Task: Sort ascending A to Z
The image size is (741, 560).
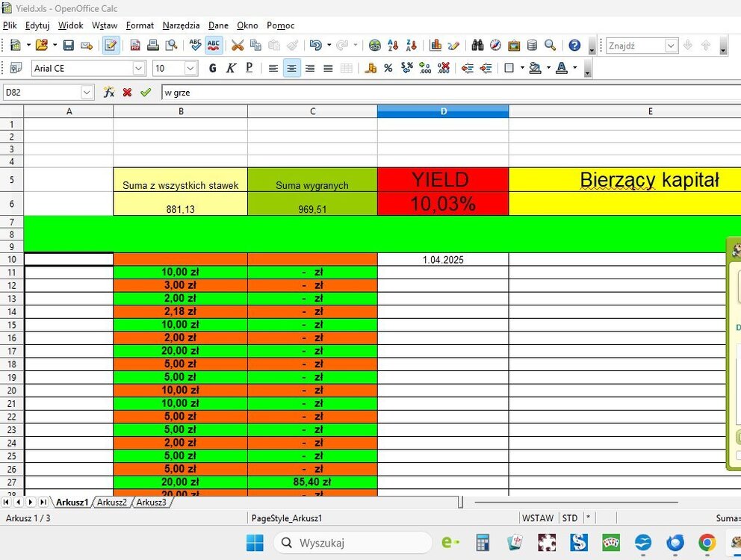Action: coord(393,46)
